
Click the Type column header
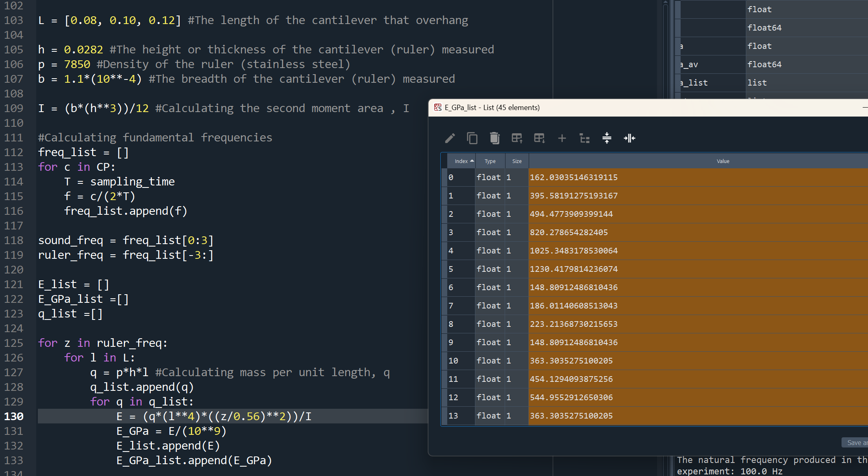pyautogui.click(x=490, y=161)
